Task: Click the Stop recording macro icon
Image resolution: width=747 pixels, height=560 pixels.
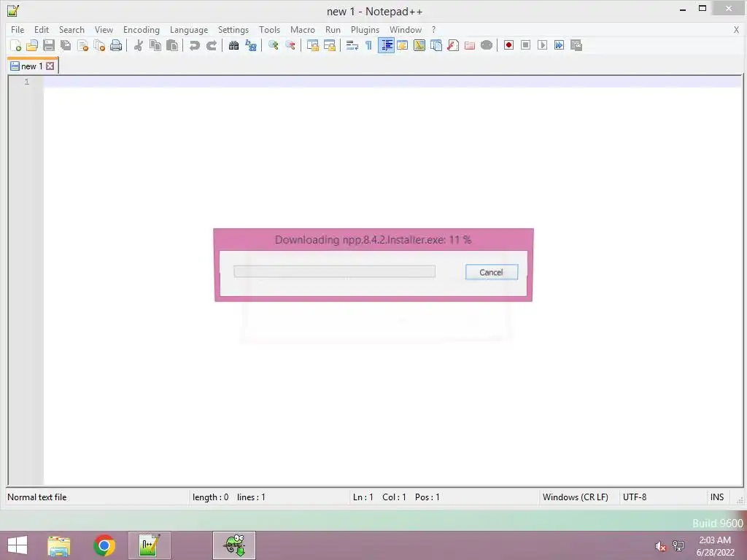Action: [x=525, y=45]
